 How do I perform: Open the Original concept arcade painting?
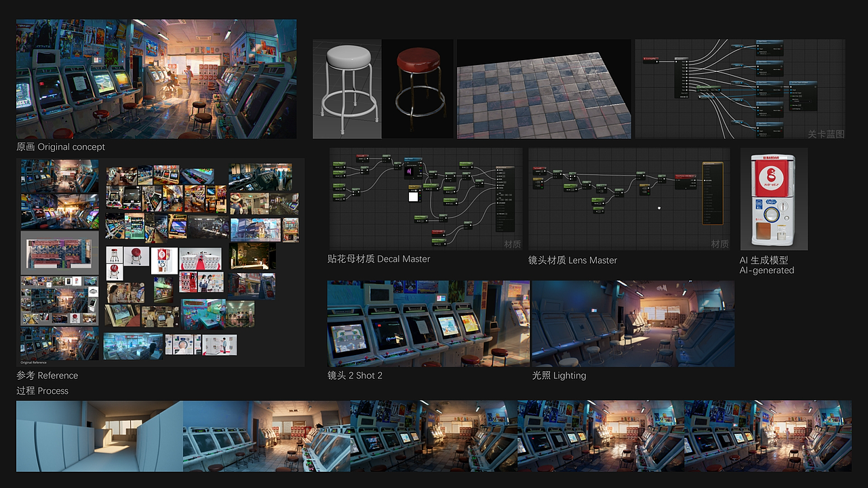157,79
